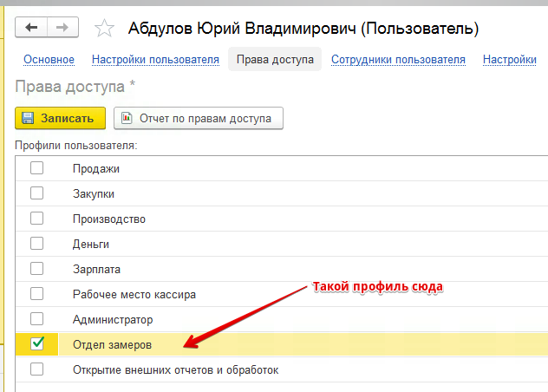
Task: Open the Основное section
Action: click(49, 60)
